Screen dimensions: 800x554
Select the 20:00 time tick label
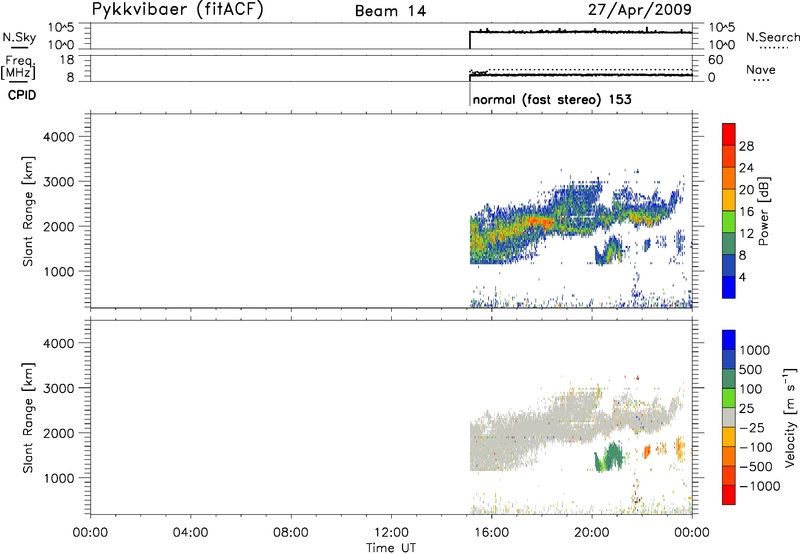[x=592, y=533]
